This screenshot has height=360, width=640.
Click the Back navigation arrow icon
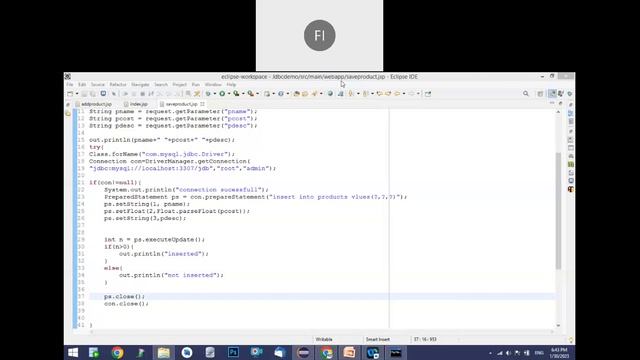(397, 94)
